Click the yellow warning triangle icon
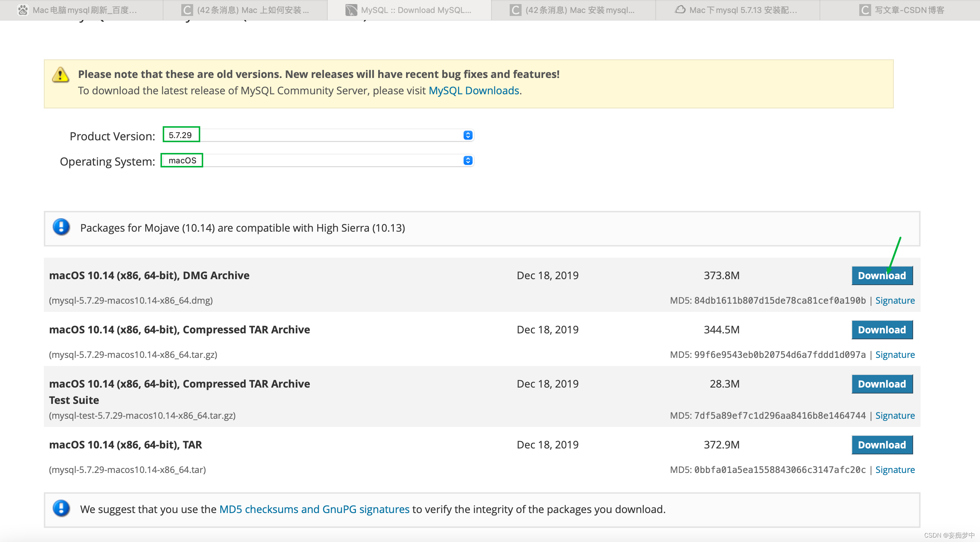The image size is (980, 542). pyautogui.click(x=60, y=75)
